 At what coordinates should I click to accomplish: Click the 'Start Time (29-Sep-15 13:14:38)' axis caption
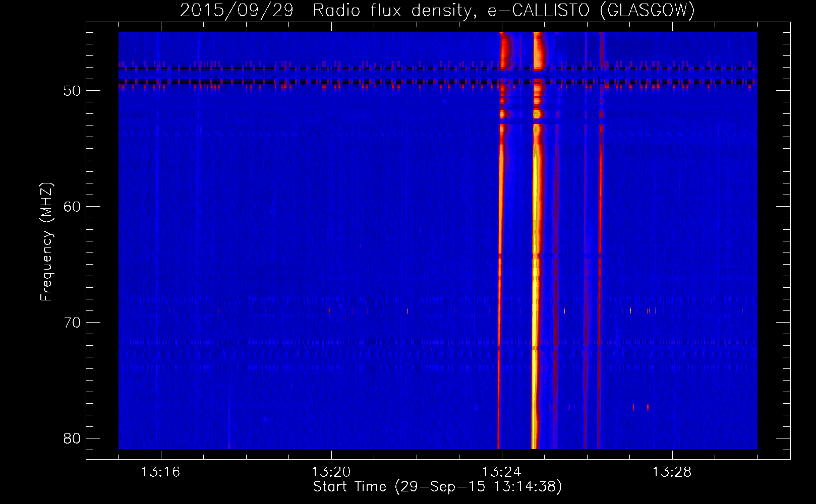point(437,487)
